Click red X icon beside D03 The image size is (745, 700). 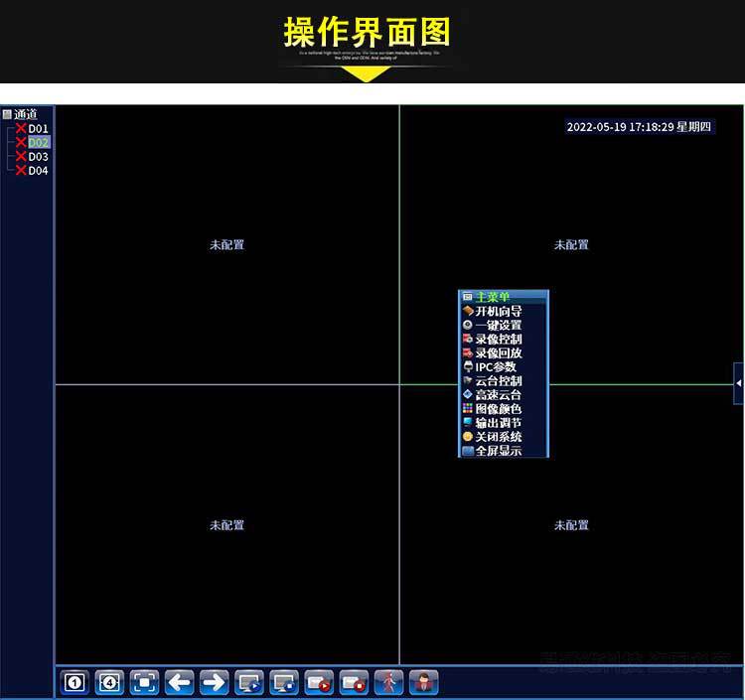21,156
